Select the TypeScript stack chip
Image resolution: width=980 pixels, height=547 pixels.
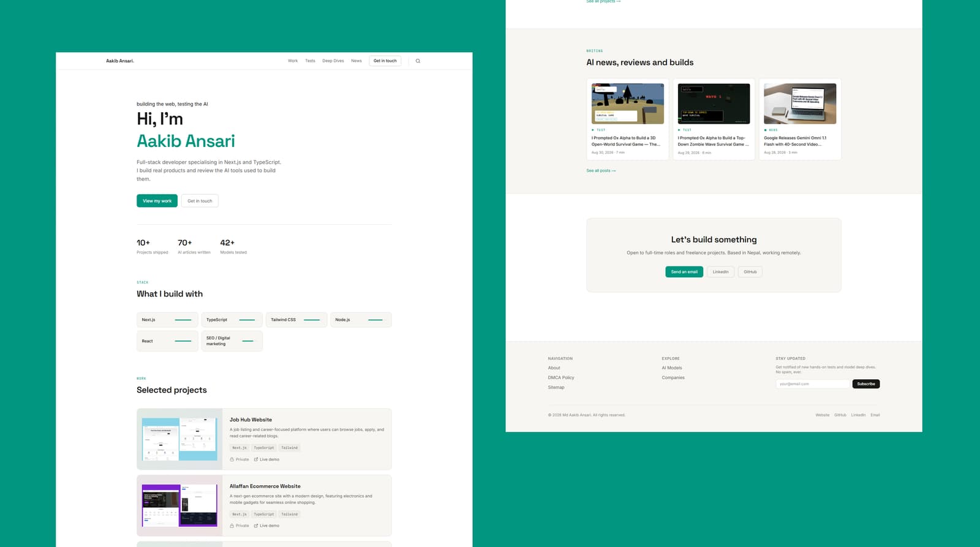232,320
